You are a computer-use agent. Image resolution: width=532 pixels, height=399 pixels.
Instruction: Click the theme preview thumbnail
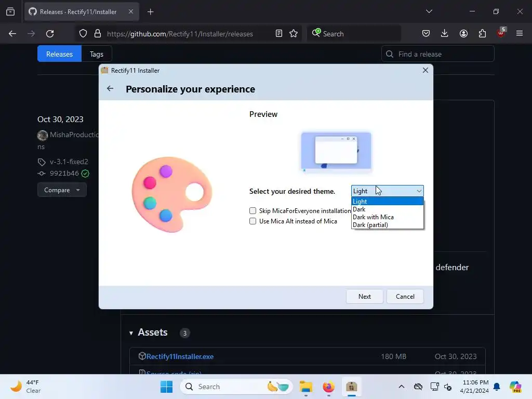click(x=336, y=152)
